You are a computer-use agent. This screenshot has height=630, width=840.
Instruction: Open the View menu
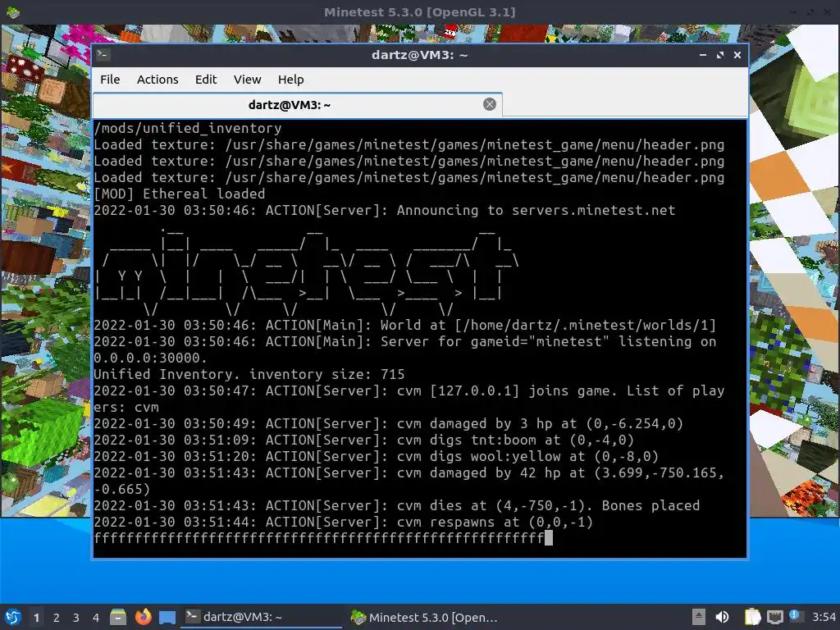[x=247, y=80]
